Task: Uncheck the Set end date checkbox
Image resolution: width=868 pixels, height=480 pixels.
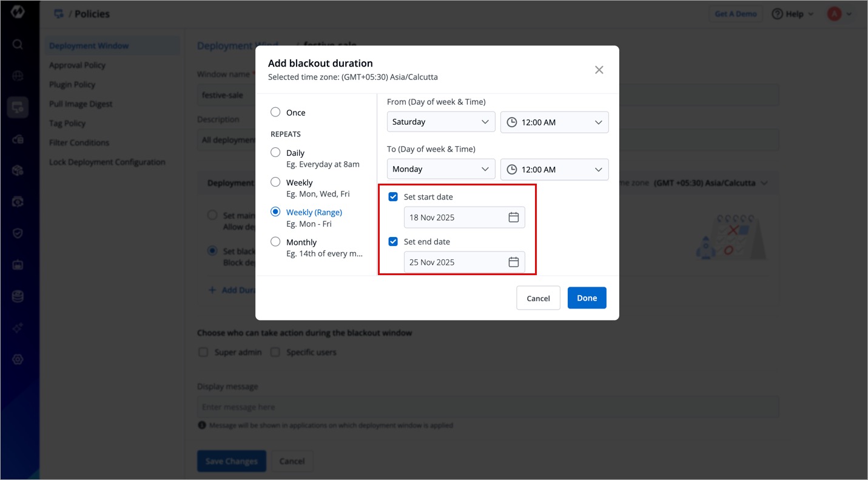Action: point(393,242)
